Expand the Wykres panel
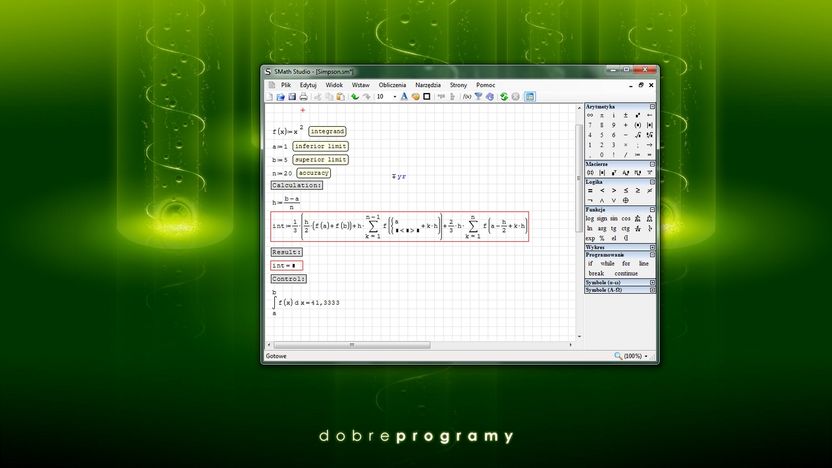Screen dimensions: 832x468 coord(652,247)
